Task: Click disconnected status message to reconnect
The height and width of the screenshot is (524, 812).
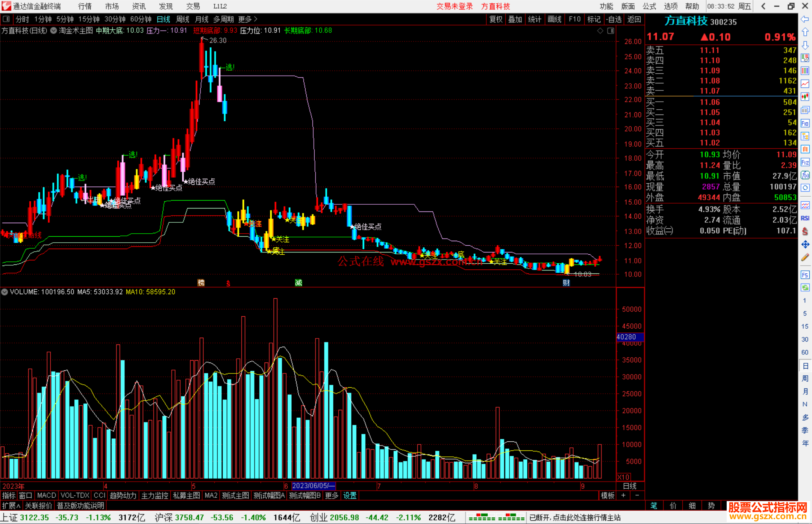Action: tap(575, 518)
